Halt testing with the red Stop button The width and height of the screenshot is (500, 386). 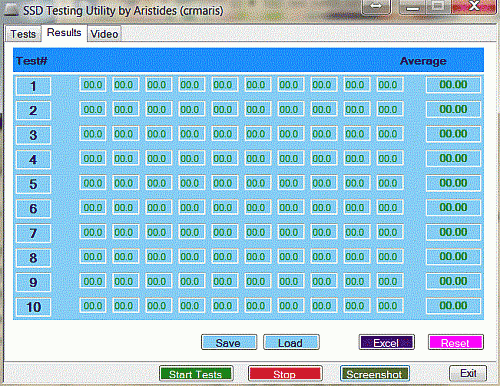(x=285, y=374)
